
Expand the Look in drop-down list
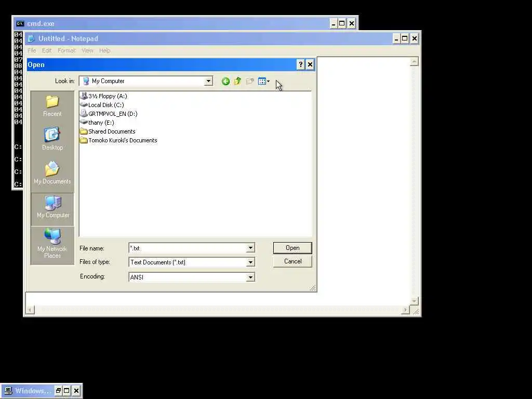click(208, 81)
